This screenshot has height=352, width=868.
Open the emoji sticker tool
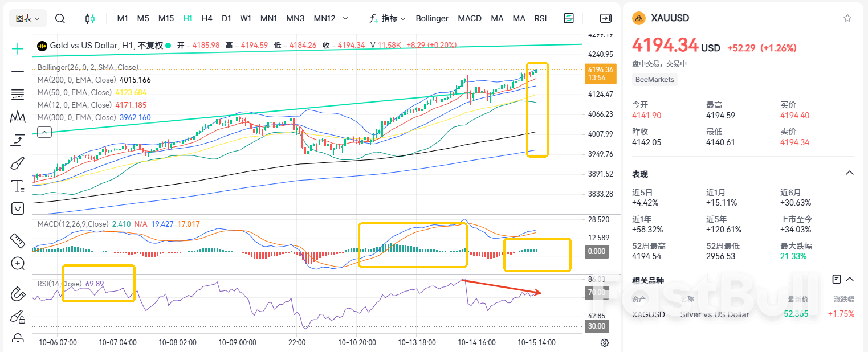pos(18,208)
